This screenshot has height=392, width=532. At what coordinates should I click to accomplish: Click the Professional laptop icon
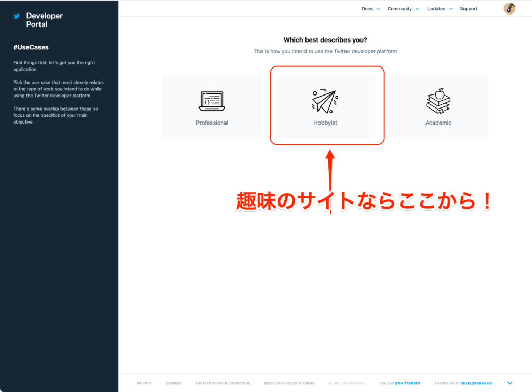click(212, 101)
